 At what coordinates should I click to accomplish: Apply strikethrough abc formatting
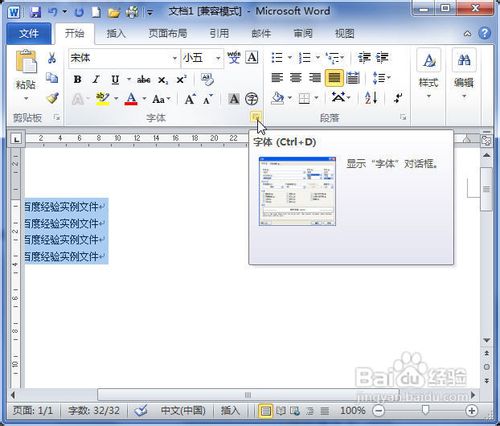pos(144,80)
